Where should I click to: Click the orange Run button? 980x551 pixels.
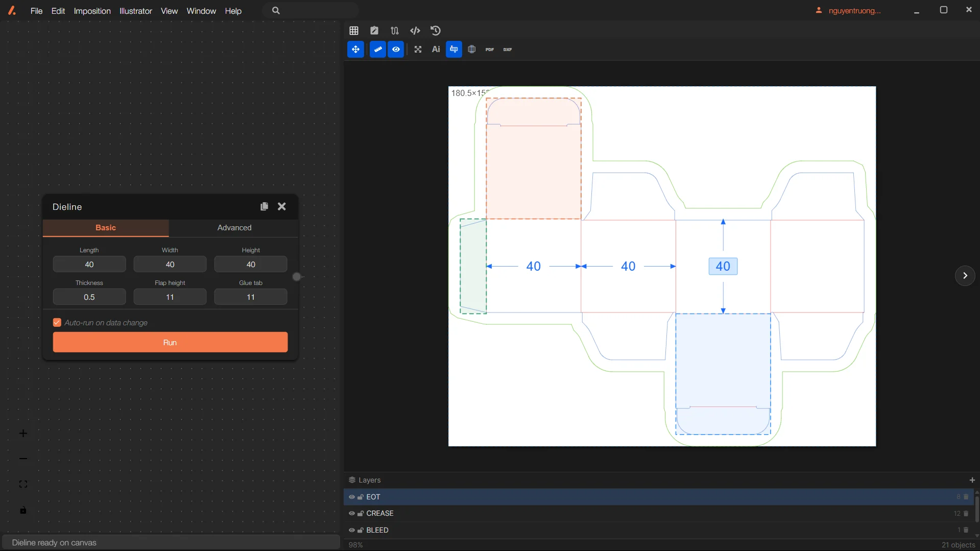pos(170,342)
